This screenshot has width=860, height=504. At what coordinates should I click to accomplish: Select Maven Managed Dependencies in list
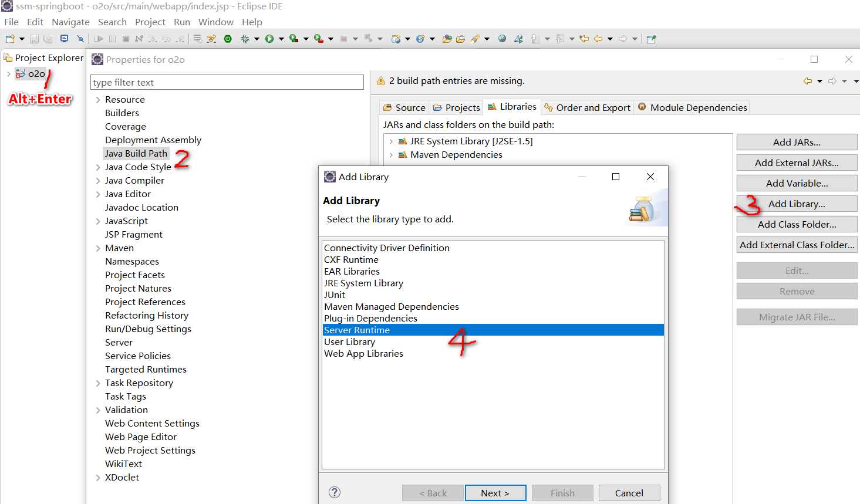coord(392,306)
